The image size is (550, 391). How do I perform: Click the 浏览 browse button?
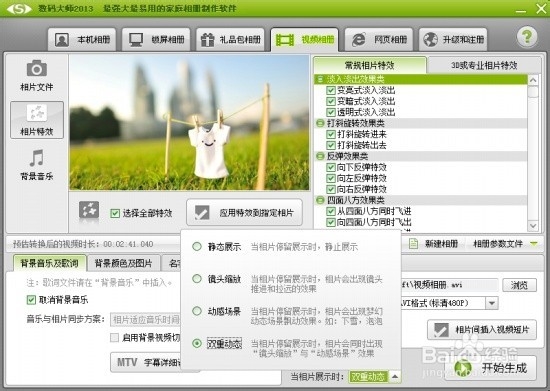click(x=519, y=285)
